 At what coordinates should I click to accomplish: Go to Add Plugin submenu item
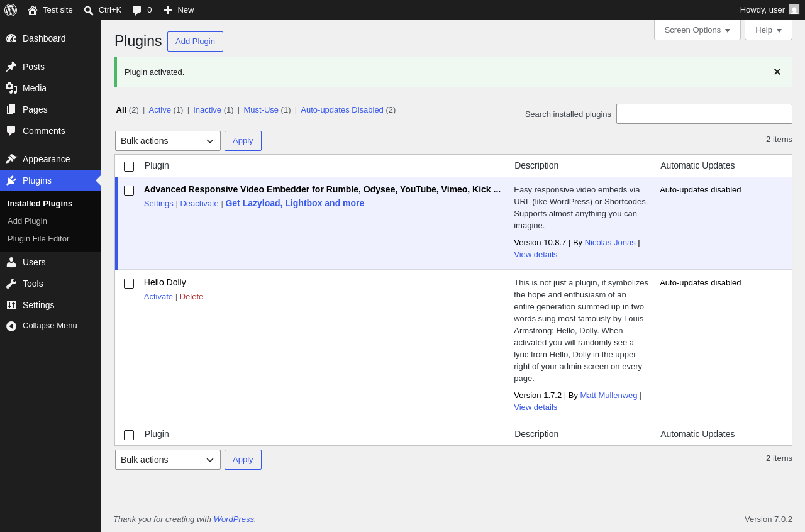tap(27, 221)
